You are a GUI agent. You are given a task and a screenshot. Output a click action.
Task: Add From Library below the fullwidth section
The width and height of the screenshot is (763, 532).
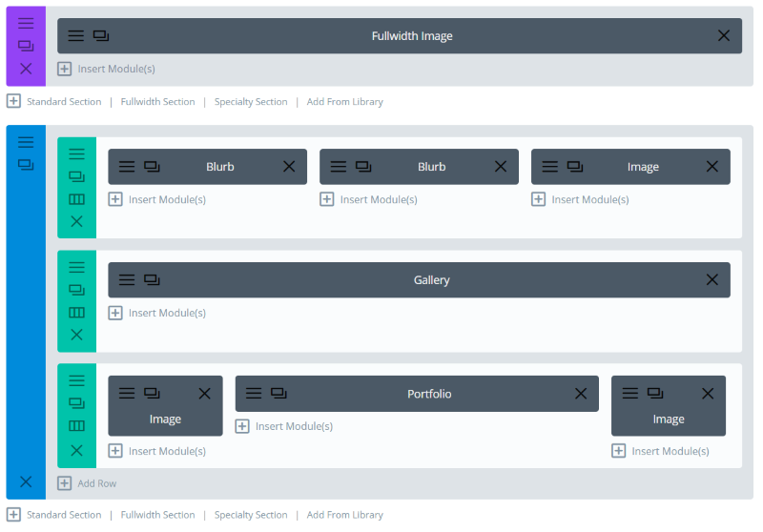tap(344, 102)
